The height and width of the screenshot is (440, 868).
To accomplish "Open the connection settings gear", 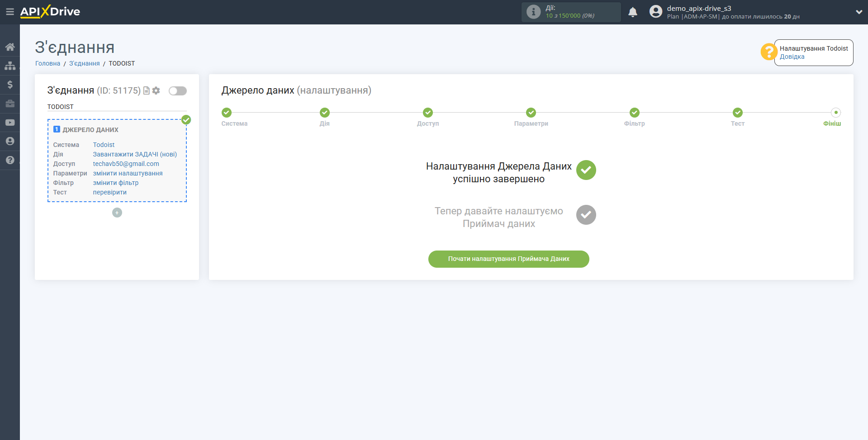I will pyautogui.click(x=156, y=91).
